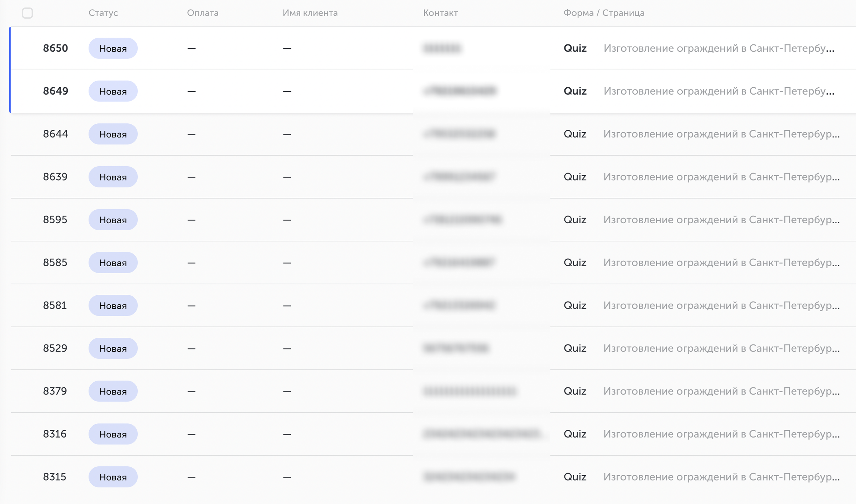Click the Quiz form label for lead 8316

(x=575, y=434)
